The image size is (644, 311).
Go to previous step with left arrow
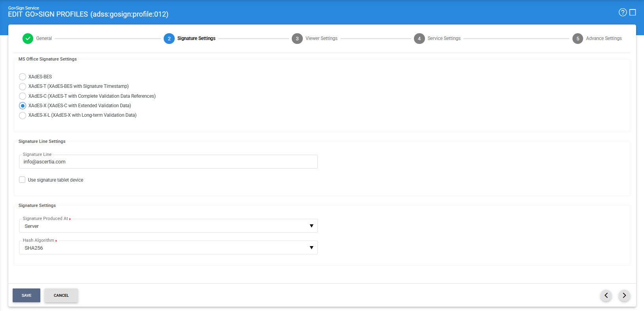coord(606,295)
